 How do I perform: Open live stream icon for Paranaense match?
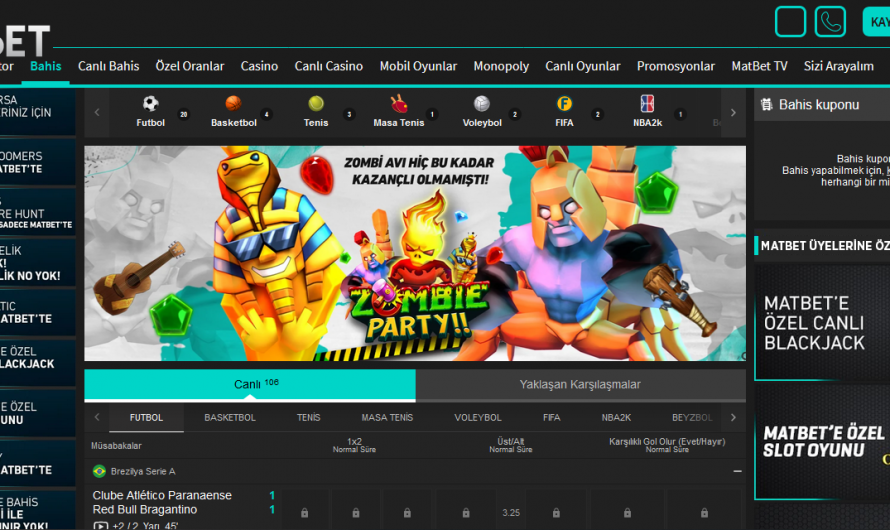coord(100,525)
